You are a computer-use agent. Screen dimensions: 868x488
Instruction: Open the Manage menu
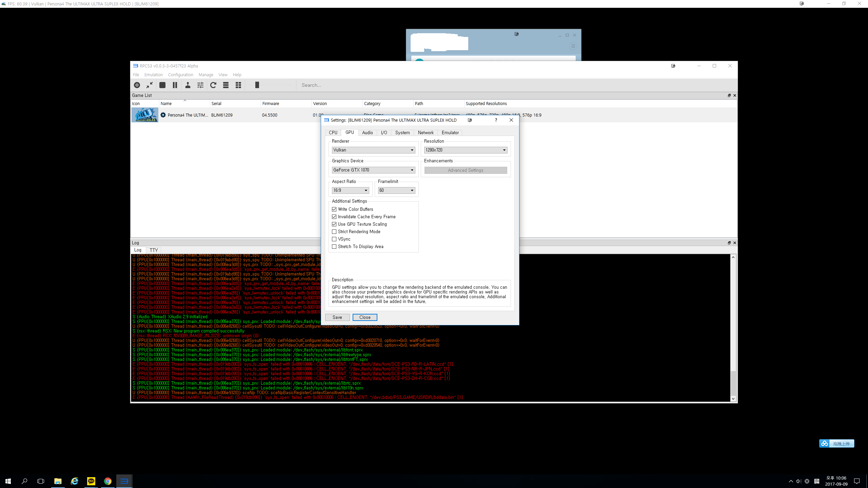(x=206, y=75)
